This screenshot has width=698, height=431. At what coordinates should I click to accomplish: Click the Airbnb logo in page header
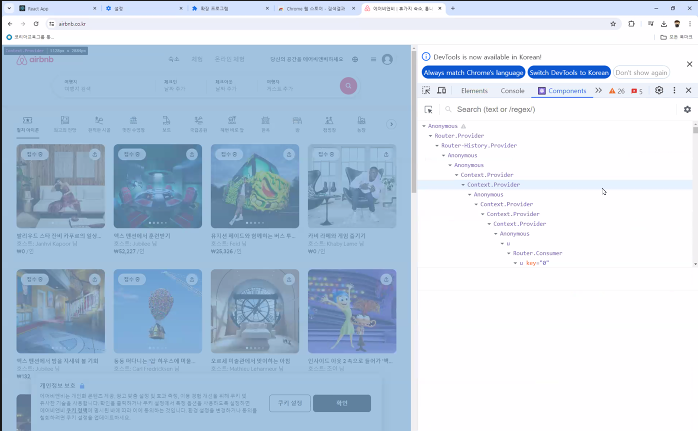click(35, 60)
